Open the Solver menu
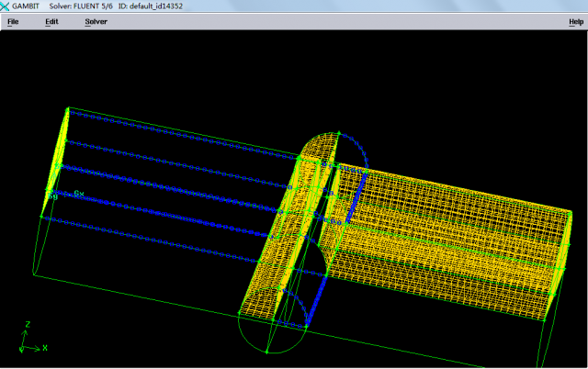 [x=96, y=21]
